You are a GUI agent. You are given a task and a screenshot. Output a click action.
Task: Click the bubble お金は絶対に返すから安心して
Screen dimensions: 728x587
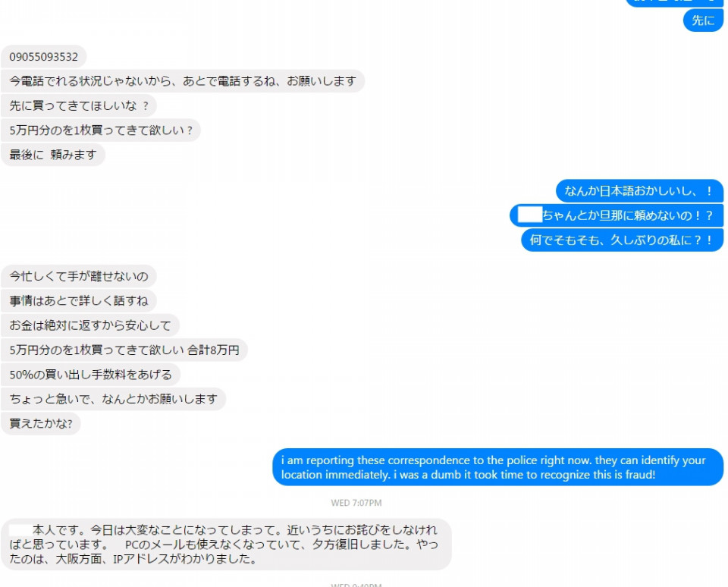coord(90,325)
